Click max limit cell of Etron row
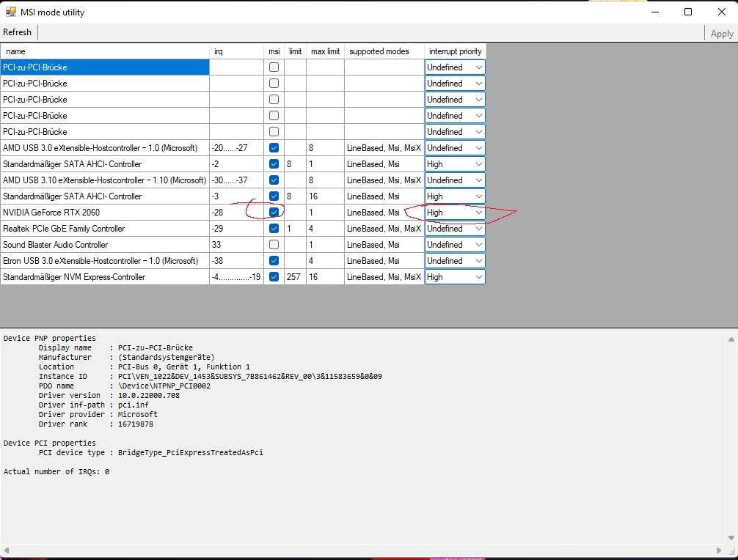 [x=325, y=260]
